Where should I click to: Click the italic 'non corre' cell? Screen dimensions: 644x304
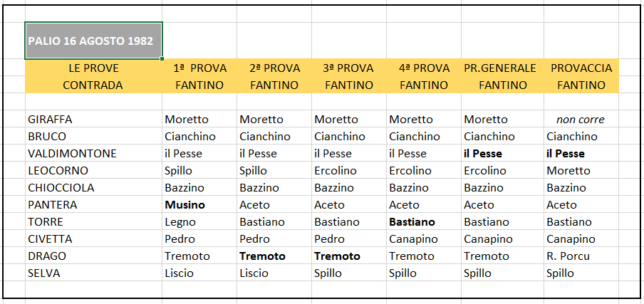[x=581, y=120]
